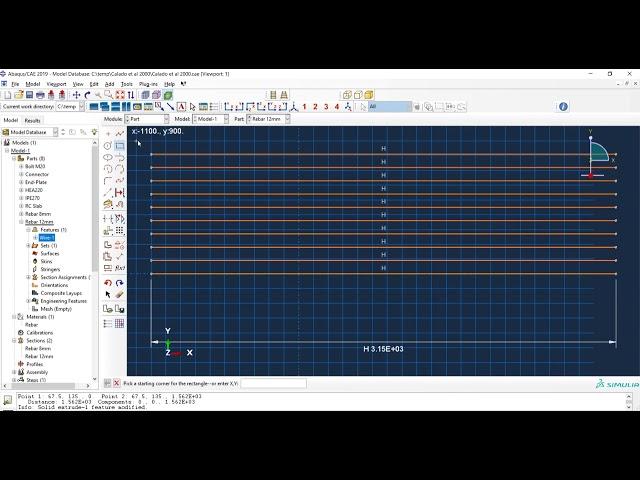Open the Viewport menu

(x=56, y=84)
